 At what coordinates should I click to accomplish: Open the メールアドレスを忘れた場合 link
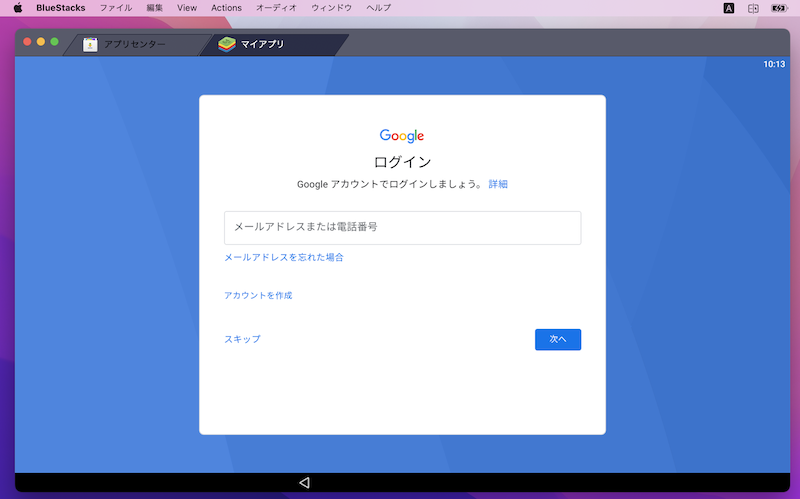(284, 257)
